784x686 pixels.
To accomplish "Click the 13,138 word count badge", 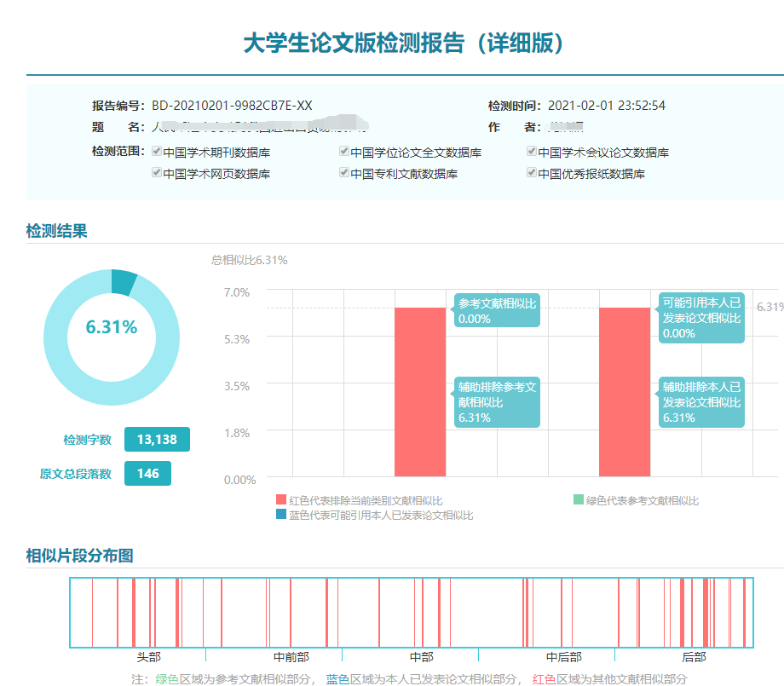I will click(x=157, y=440).
